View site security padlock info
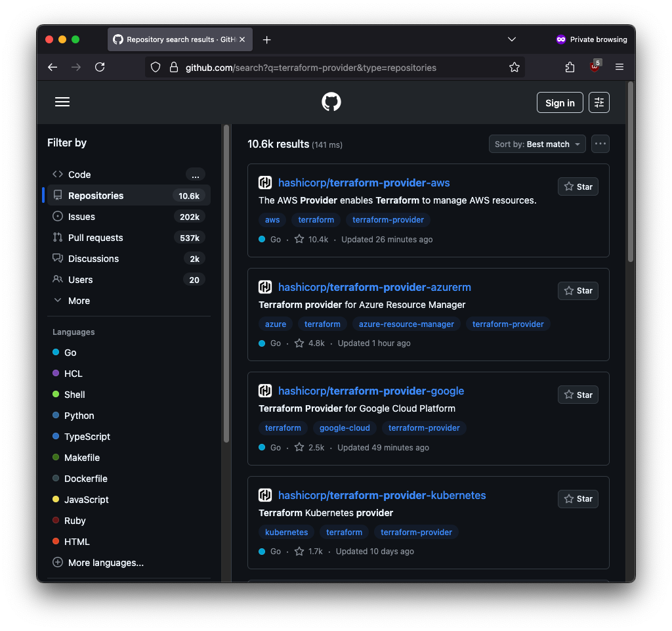 pyautogui.click(x=173, y=67)
